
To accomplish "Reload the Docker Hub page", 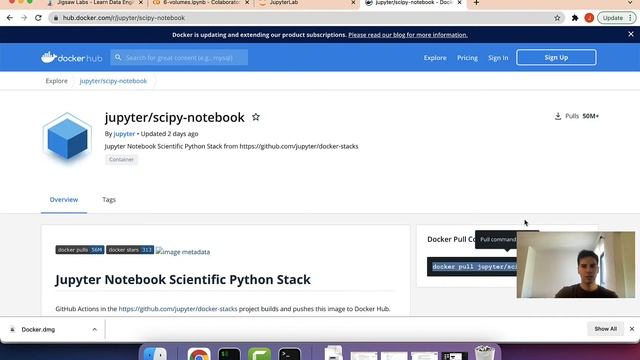I will [38, 18].
